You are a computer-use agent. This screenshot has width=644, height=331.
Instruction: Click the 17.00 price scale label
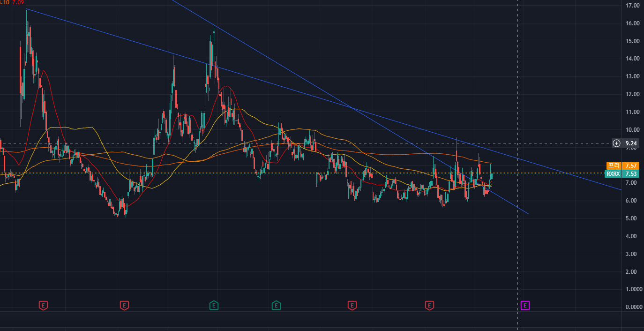coord(632,6)
